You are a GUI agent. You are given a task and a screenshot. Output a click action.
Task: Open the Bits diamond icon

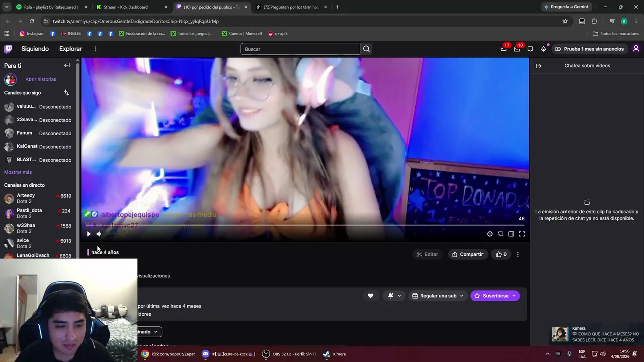click(544, 49)
